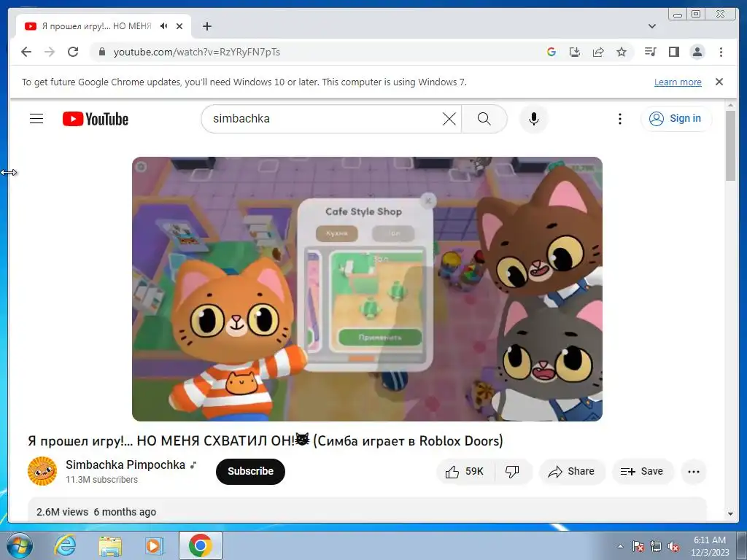The image size is (747, 560).
Task: Click scrollbar down arrow
Action: click(731, 514)
